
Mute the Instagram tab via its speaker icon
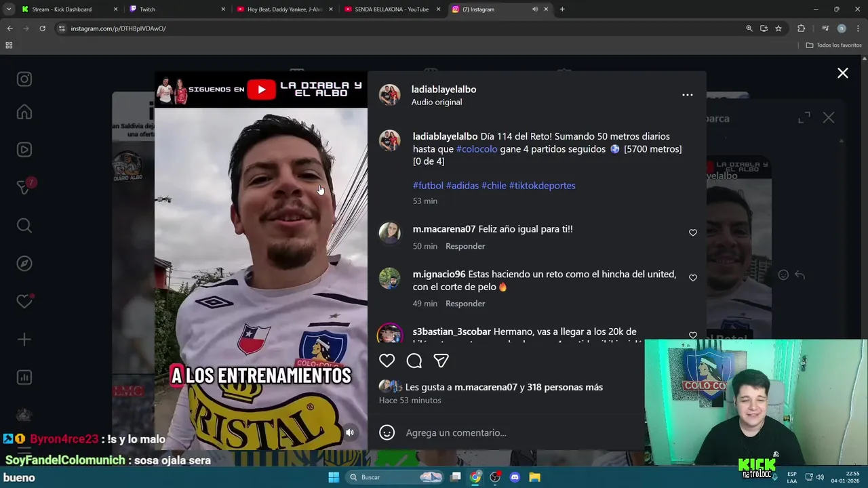pos(535,9)
